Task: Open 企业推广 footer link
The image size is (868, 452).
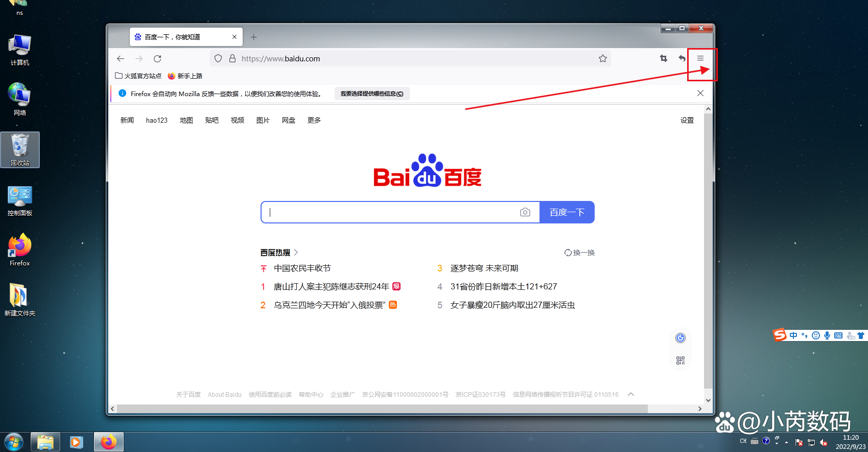Action: [343, 395]
